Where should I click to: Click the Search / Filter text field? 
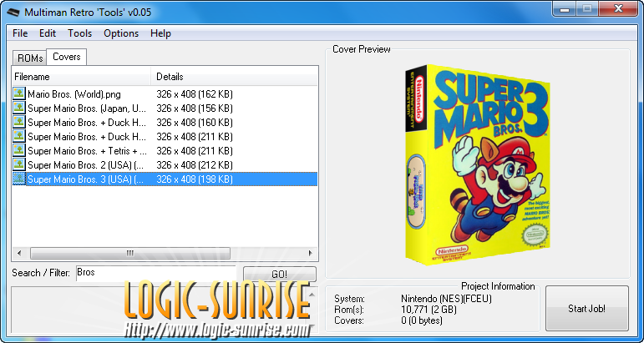click(156, 273)
